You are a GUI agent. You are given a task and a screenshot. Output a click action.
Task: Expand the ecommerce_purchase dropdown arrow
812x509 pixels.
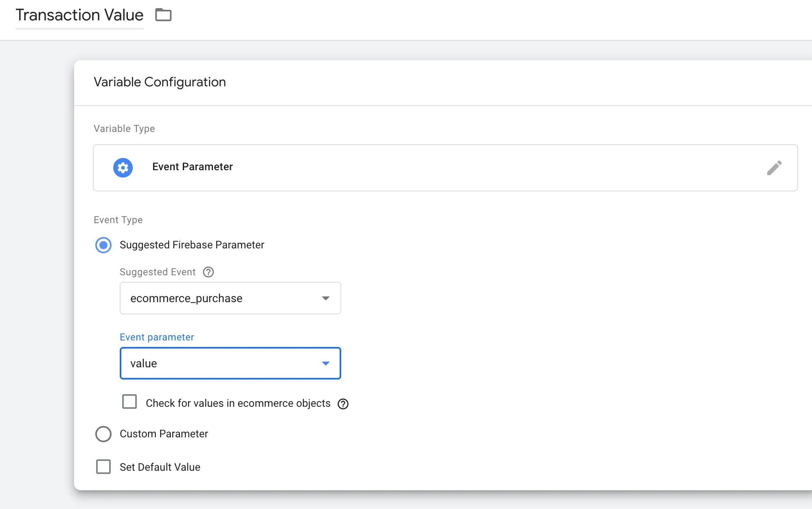coord(325,298)
